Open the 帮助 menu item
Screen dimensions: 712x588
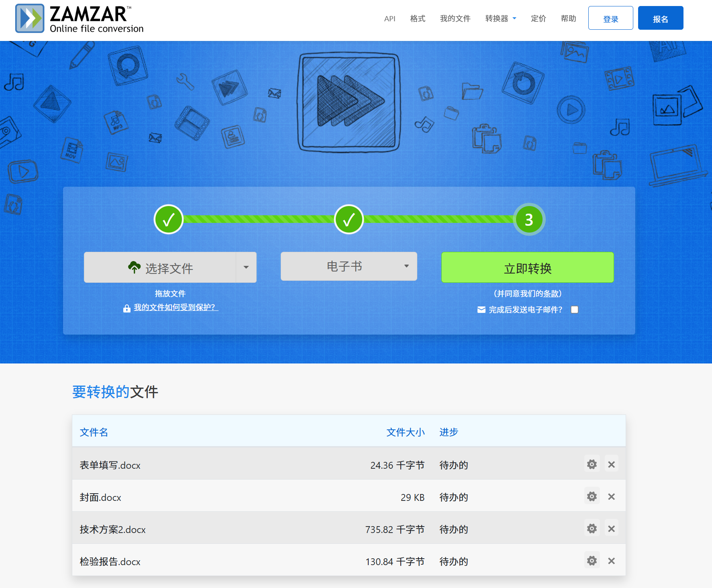568,18
